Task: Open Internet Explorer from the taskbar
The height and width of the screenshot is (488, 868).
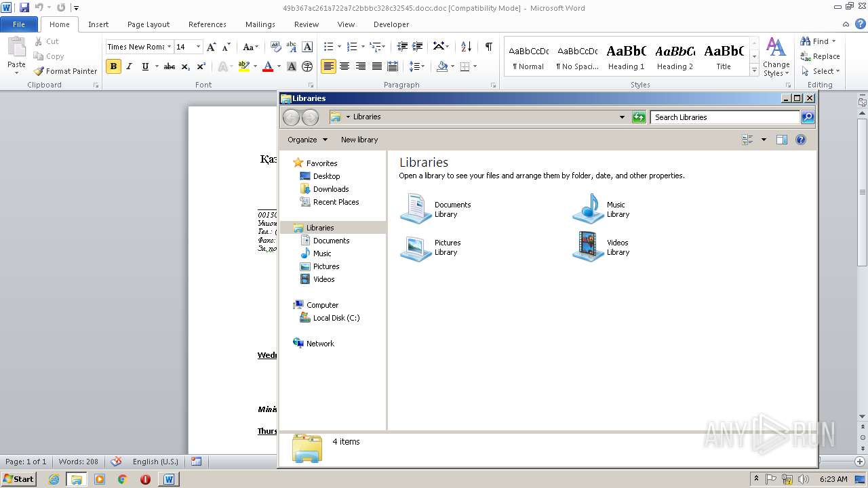Action: [x=54, y=479]
